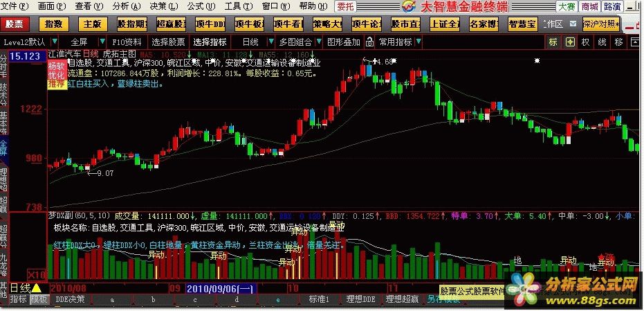Click the 委托 trading entrust button
Image resolution: width=644 pixels, height=311 pixels.
click(347, 6)
